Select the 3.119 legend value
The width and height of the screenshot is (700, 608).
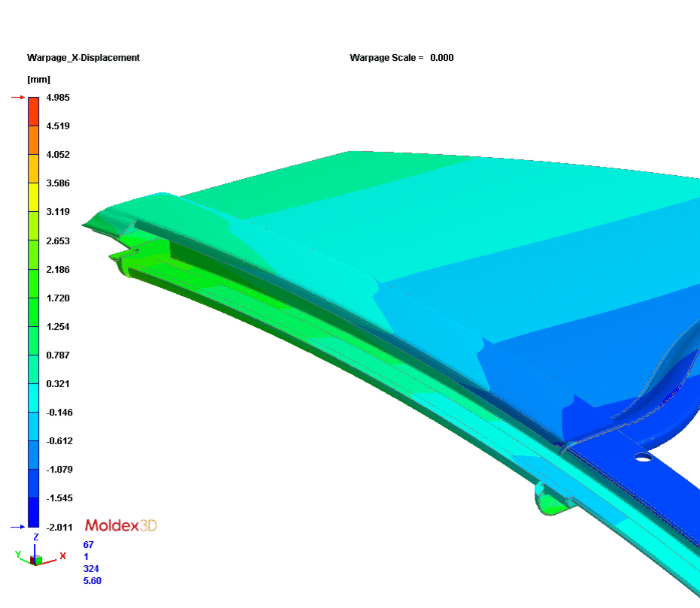pos(58,211)
